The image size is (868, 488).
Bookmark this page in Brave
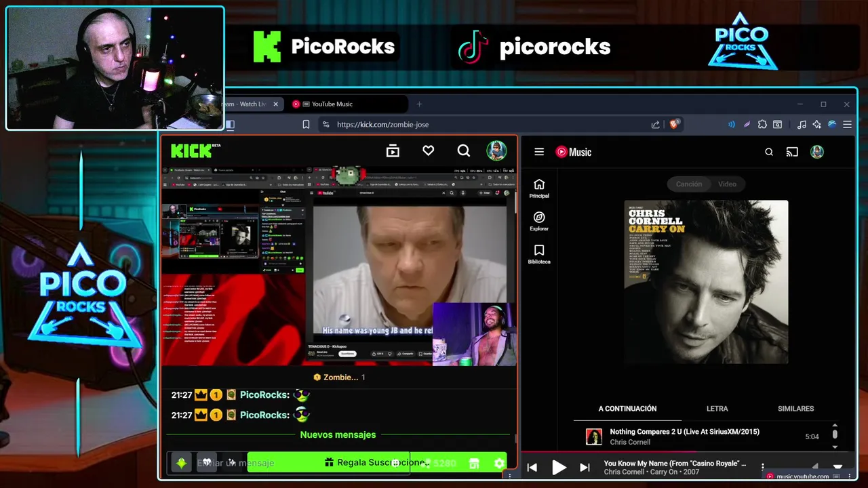click(306, 124)
